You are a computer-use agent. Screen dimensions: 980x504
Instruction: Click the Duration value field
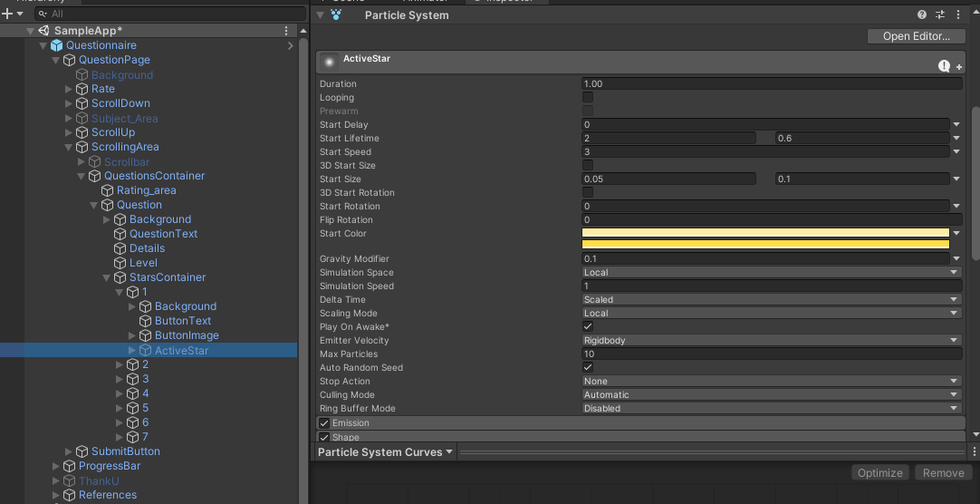click(772, 83)
